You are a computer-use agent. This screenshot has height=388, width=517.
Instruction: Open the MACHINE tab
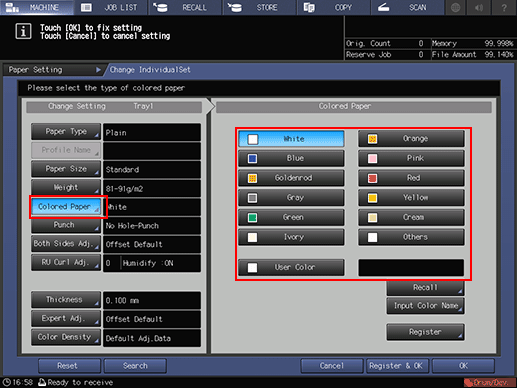[x=37, y=7]
